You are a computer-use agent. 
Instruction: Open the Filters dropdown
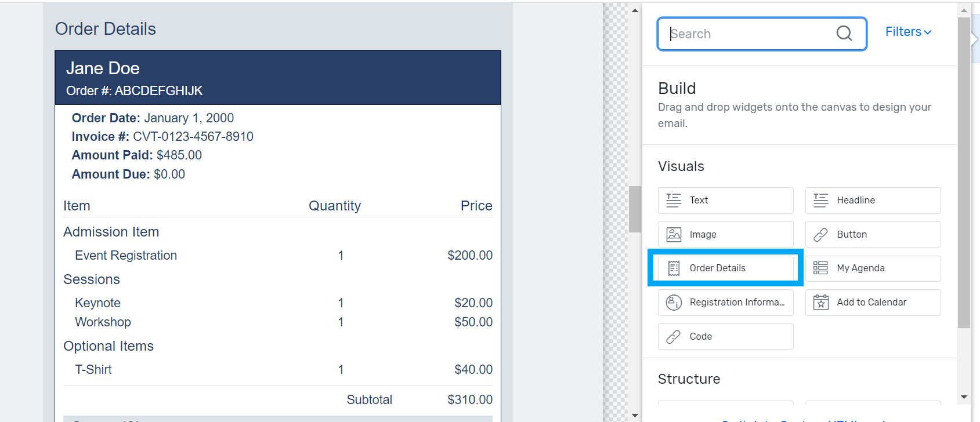tap(909, 32)
